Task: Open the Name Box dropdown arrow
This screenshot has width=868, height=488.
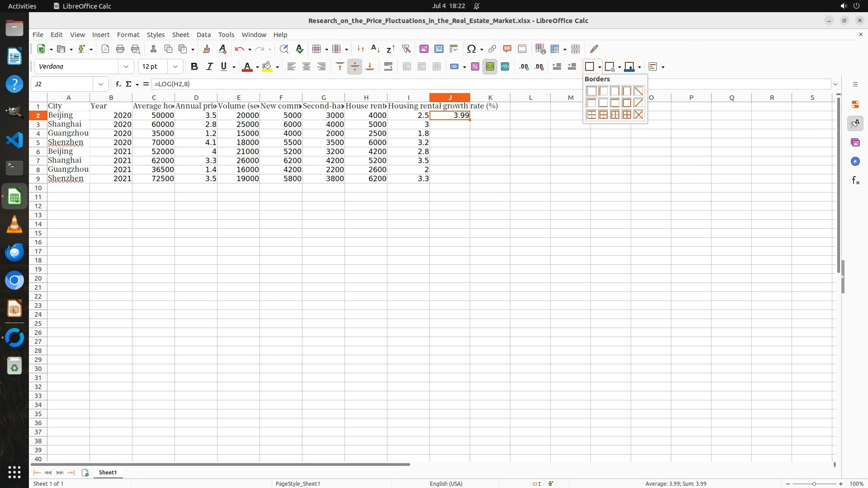Action: (x=101, y=84)
